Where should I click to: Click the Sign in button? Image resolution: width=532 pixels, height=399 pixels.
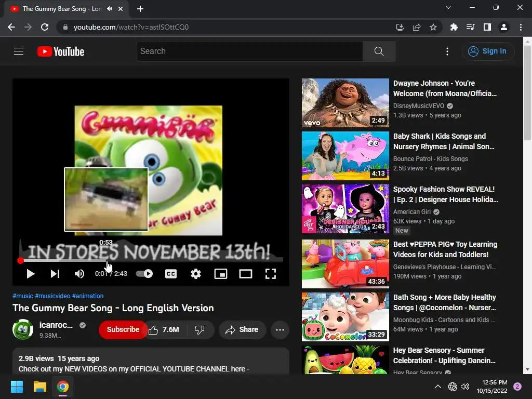487,51
